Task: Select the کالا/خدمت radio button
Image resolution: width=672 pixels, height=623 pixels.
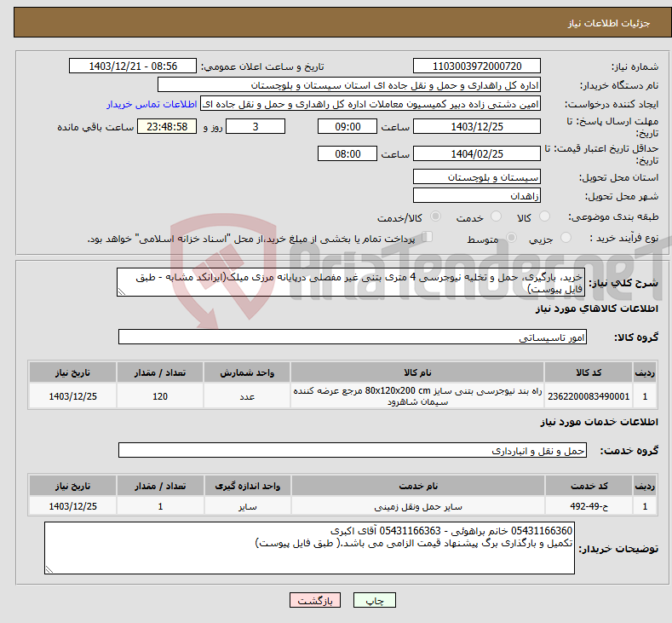Action: [x=435, y=216]
